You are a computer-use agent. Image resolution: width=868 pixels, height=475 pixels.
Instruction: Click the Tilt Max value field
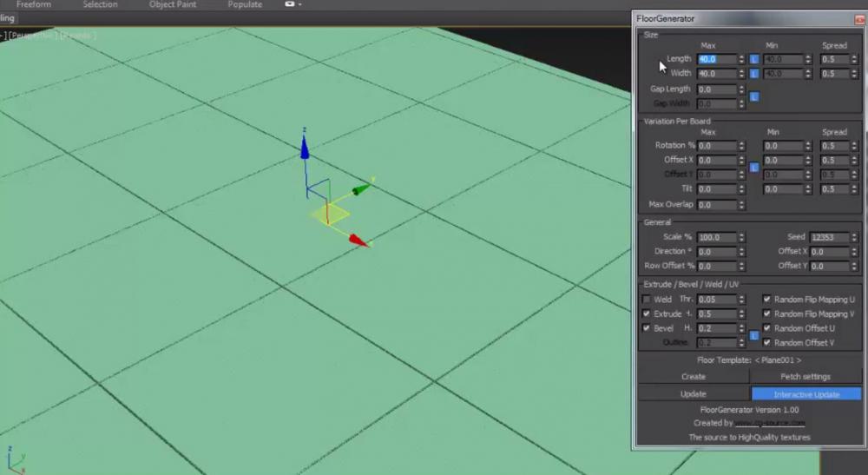pos(717,189)
